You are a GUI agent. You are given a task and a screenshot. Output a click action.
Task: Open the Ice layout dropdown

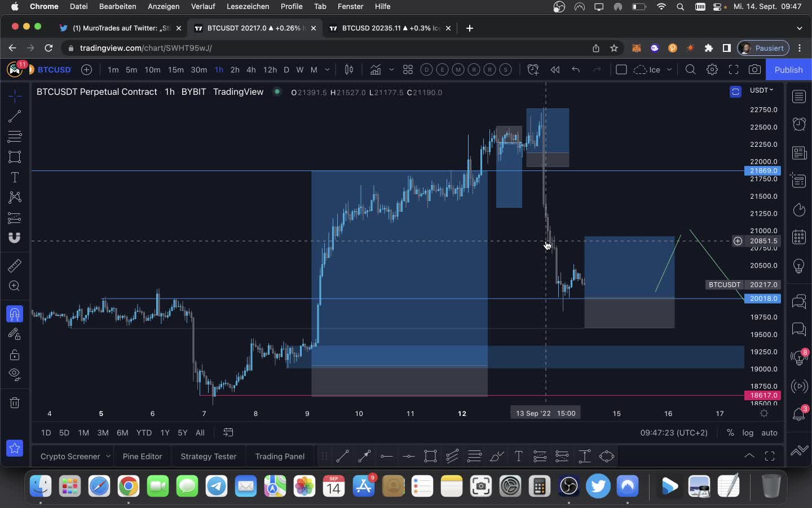669,69
